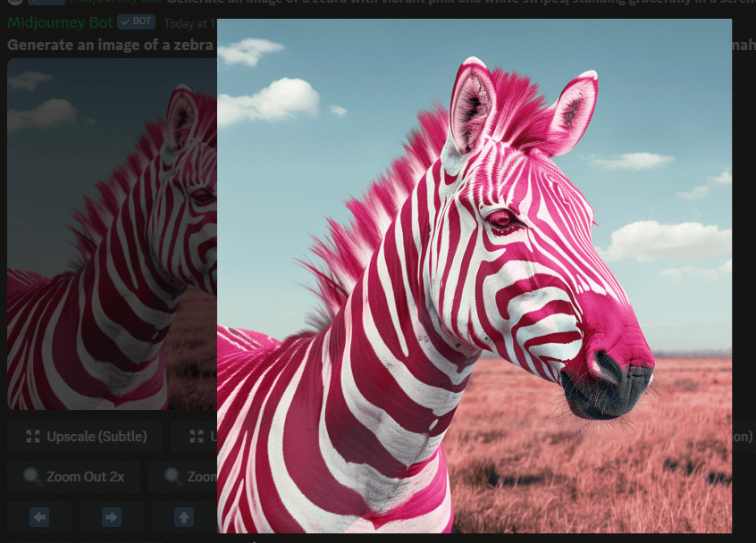Click the second Upscale button's expand icon
Screen dimensions: 756x543
(x=197, y=437)
